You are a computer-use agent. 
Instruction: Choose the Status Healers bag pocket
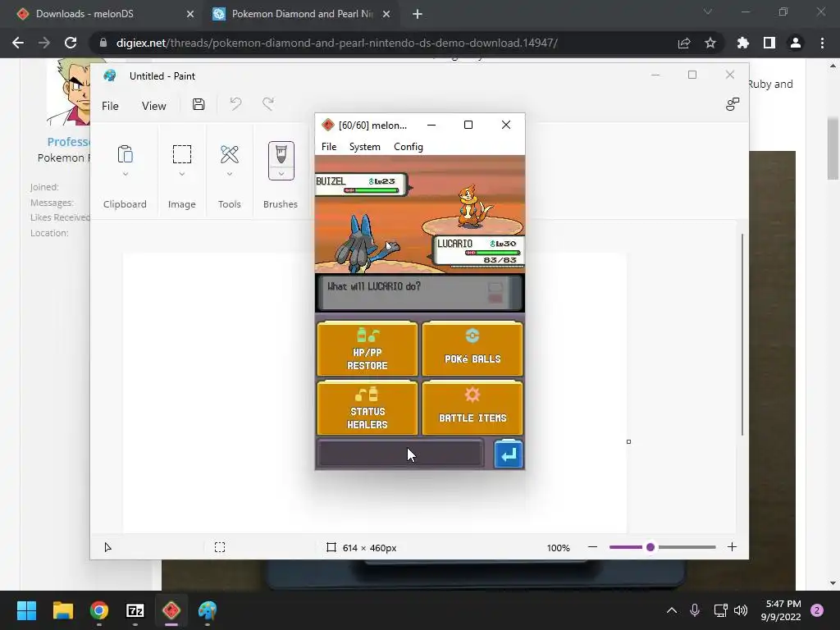(x=367, y=408)
